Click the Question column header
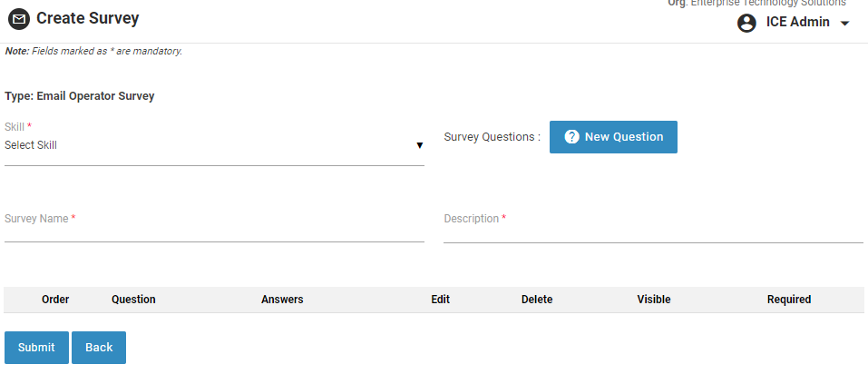 tap(133, 300)
